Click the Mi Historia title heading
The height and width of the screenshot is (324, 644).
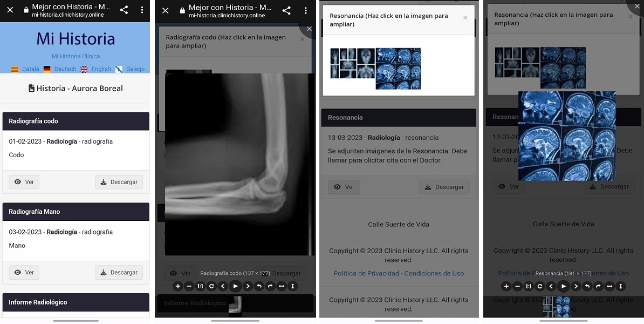76,39
